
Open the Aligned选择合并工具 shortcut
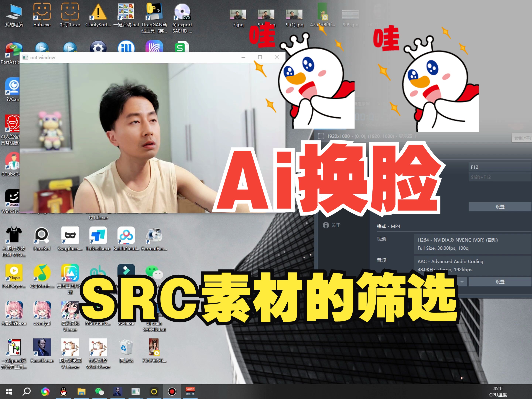(14, 354)
